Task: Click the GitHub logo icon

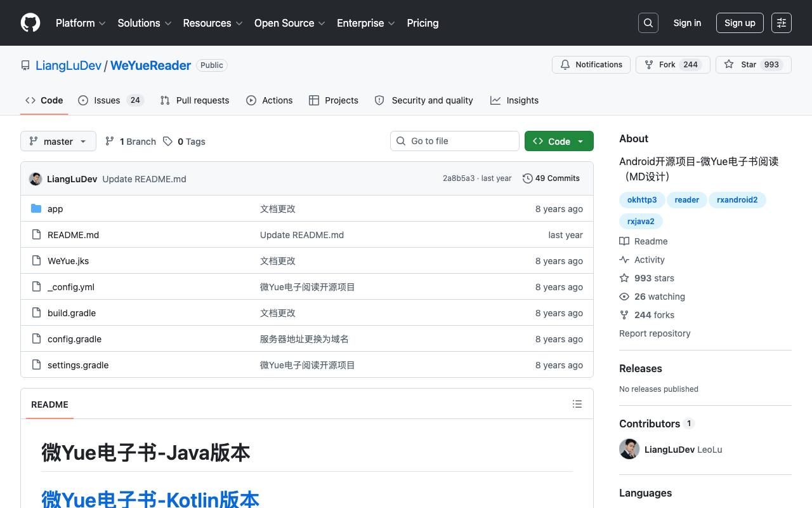Action: tap(30, 23)
